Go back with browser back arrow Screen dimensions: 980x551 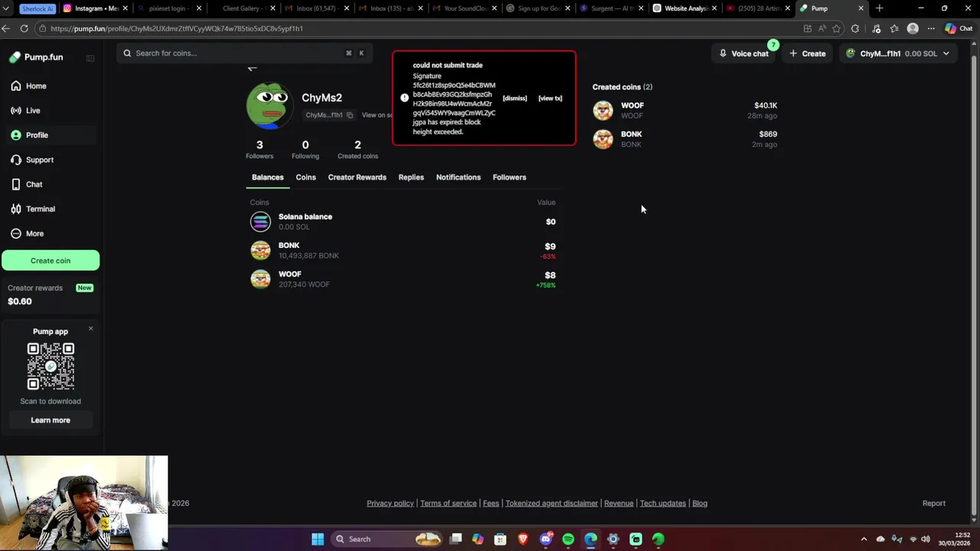pyautogui.click(x=6, y=28)
